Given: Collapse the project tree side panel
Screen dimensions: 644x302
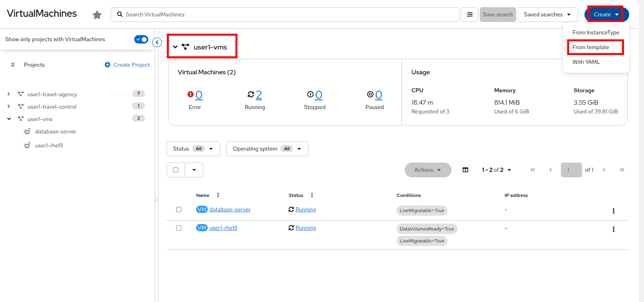Looking at the screenshot, I should [x=157, y=42].
